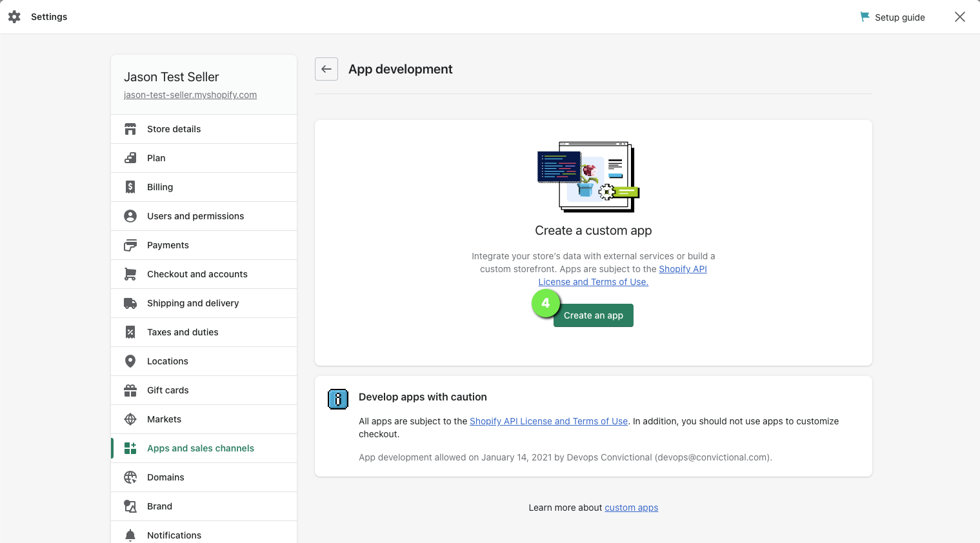This screenshot has width=980, height=543.
Task: Click the Payments card icon
Action: pos(130,245)
